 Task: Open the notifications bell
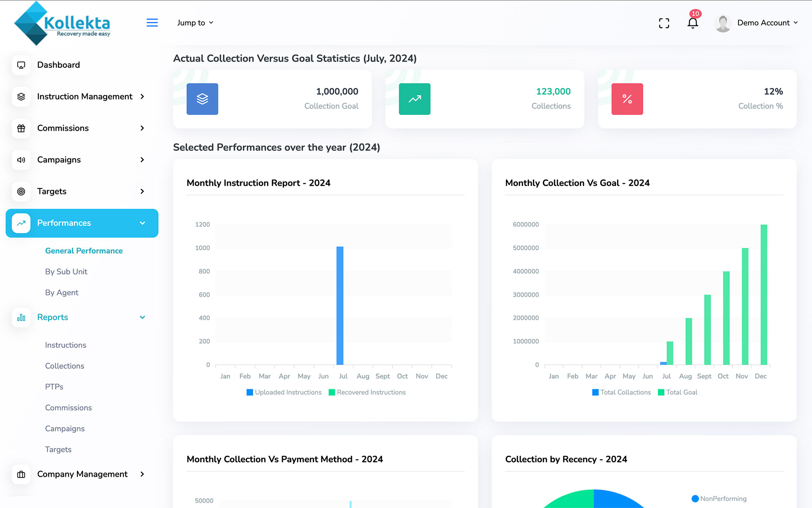click(x=693, y=23)
